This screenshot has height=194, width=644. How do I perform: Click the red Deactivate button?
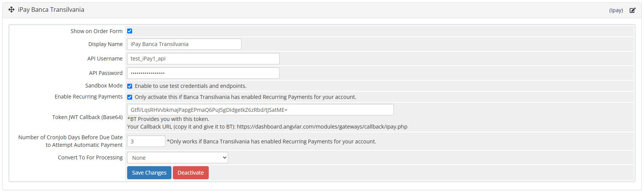tap(191, 173)
